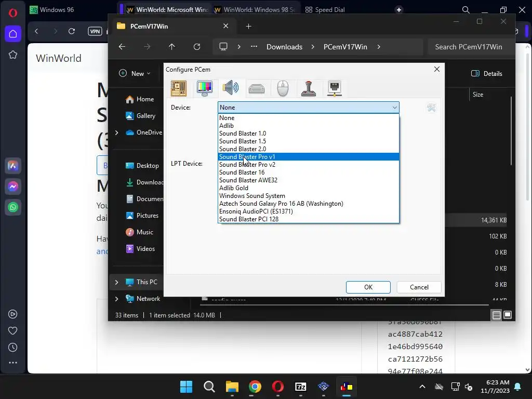Choose Sound Blaster 1.5
The image size is (532, 399).
tap(309, 141)
